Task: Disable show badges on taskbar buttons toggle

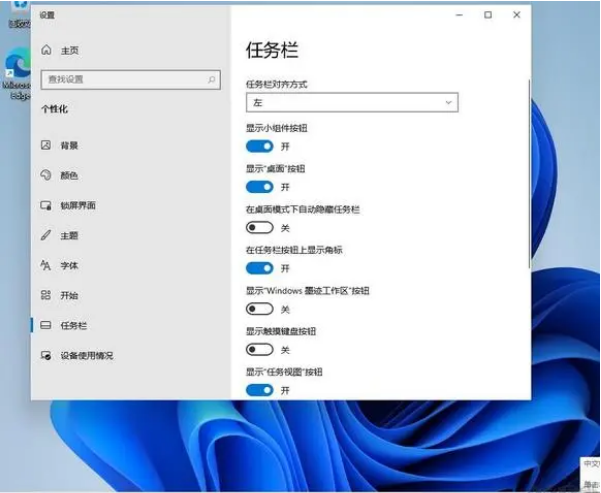Action: coord(259,268)
